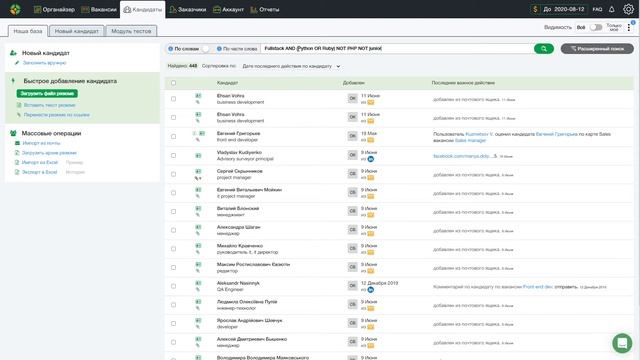Screen dimensions: 640x360
Task: Click the LinkedIn source icon for Aleksandr Nasinnyk
Action: 370,290
